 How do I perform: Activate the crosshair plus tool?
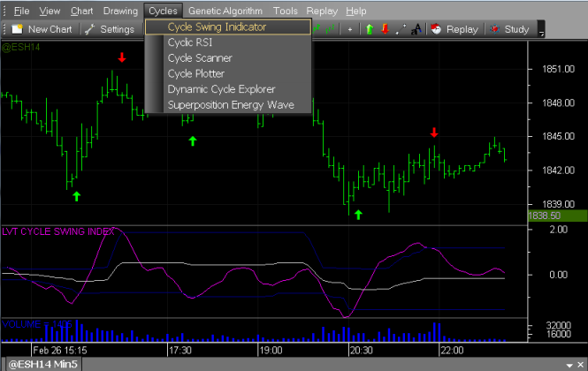click(x=350, y=29)
